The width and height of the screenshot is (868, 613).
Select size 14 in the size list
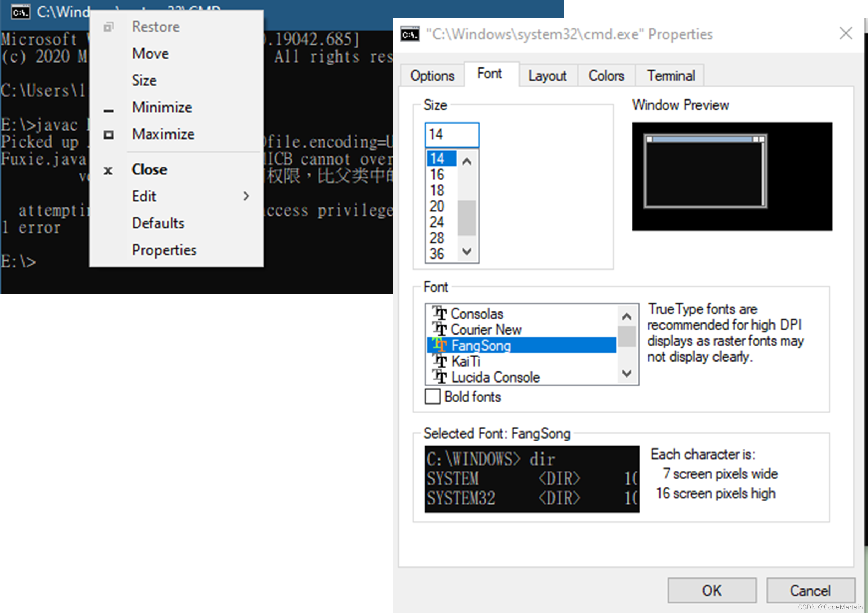(442, 158)
